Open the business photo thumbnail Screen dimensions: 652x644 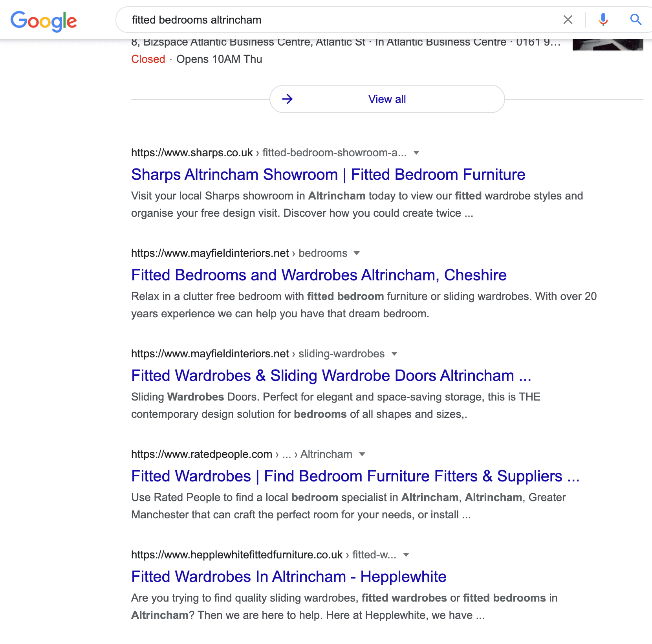608,45
